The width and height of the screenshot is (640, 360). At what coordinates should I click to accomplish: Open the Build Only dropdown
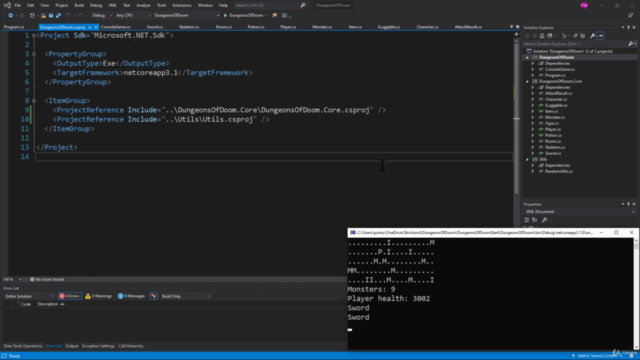point(186,296)
